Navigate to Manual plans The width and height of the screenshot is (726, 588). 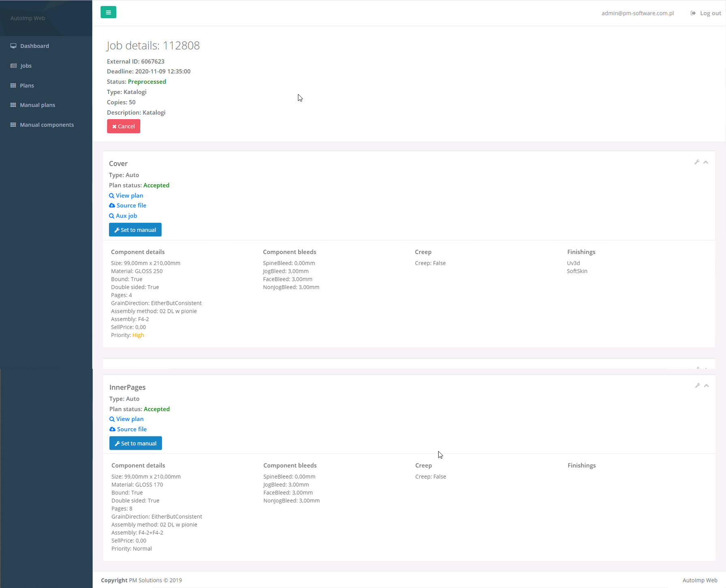pos(37,105)
